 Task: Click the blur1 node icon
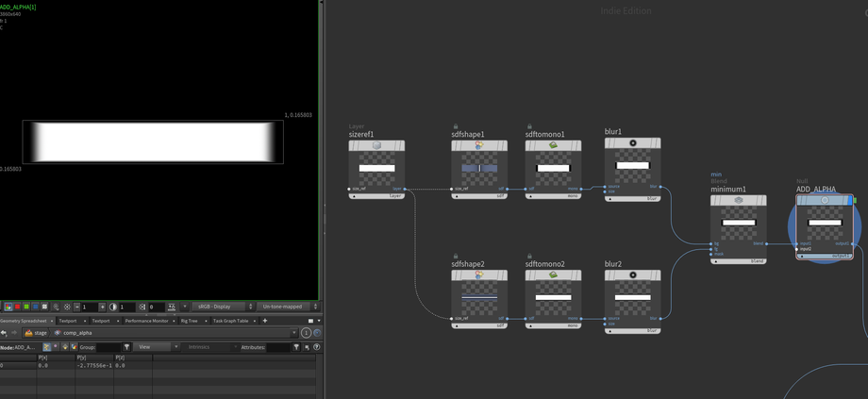coord(633,143)
